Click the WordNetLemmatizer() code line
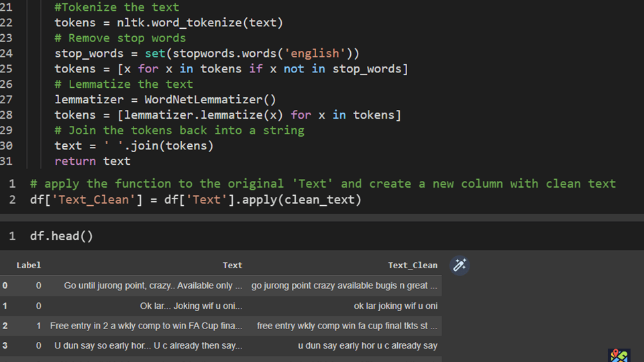 pyautogui.click(x=165, y=99)
